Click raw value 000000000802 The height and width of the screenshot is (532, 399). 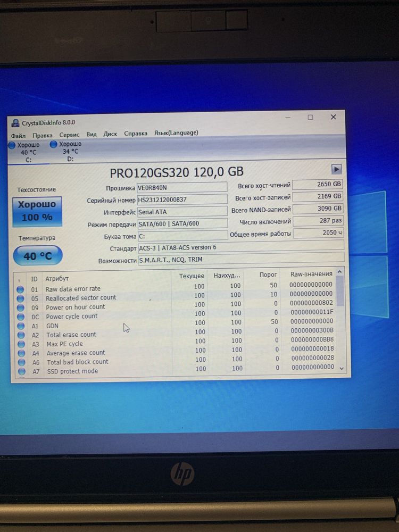tap(311, 303)
